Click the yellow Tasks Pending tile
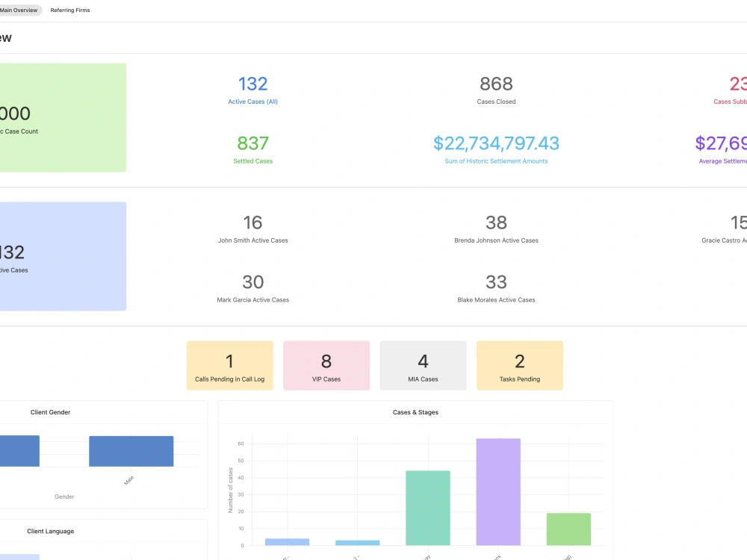This screenshot has height=560, width=747. tap(519, 365)
